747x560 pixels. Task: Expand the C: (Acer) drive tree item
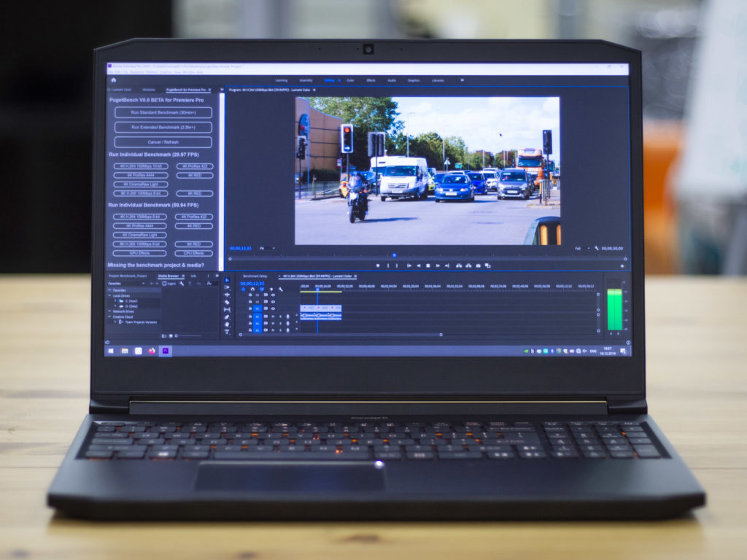pos(115,300)
